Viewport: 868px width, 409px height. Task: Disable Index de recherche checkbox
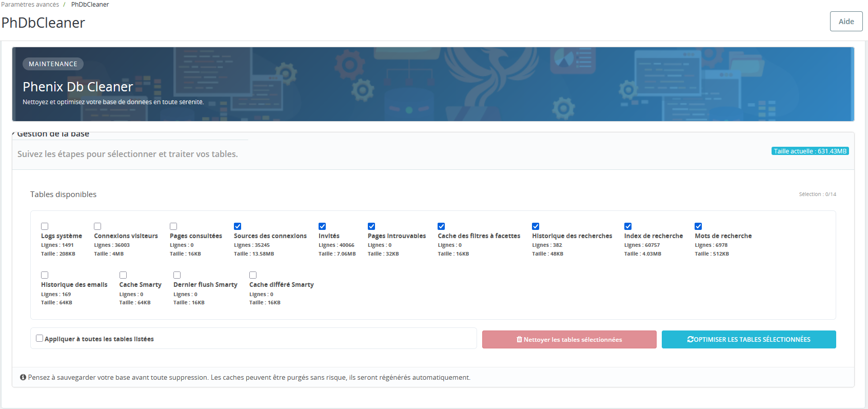click(x=628, y=226)
